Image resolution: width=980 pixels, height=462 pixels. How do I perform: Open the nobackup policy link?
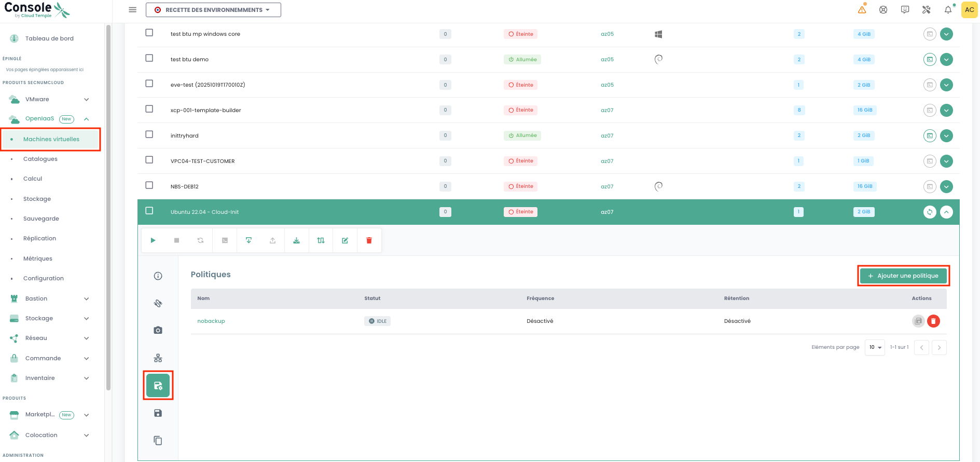[211, 321]
